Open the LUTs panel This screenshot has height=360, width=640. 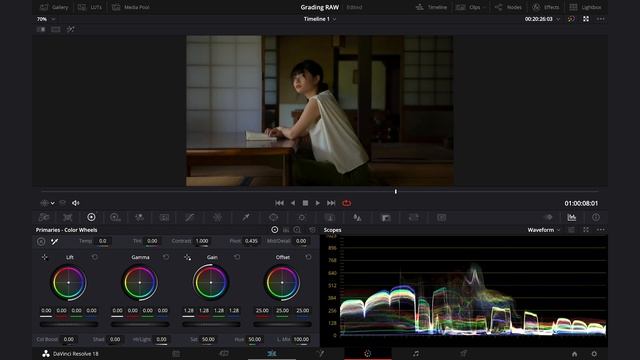coord(90,7)
